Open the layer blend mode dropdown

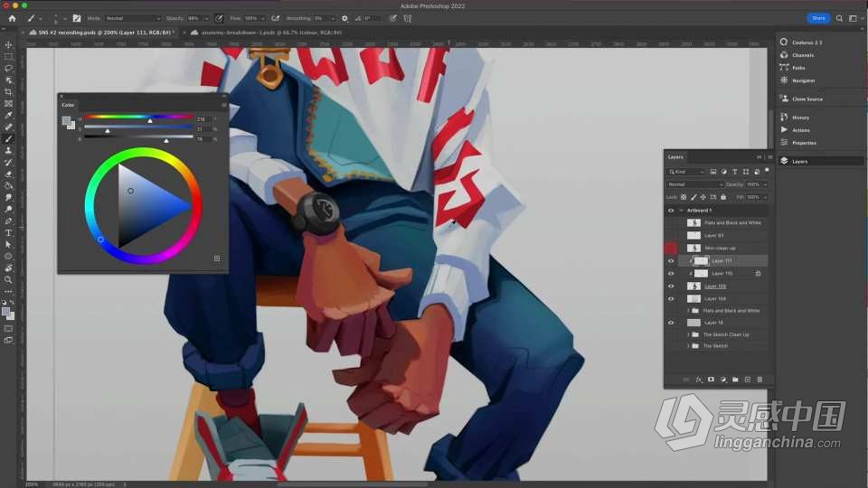click(695, 184)
